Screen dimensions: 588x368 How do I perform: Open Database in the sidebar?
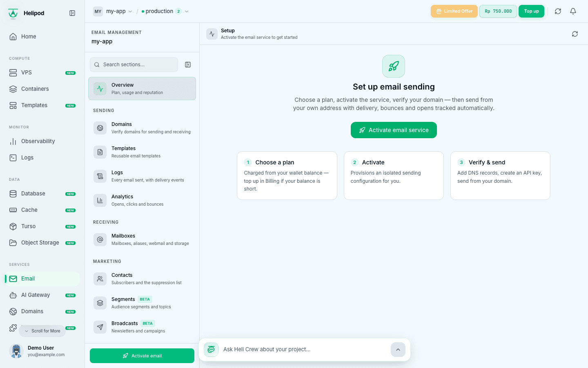coord(42,194)
